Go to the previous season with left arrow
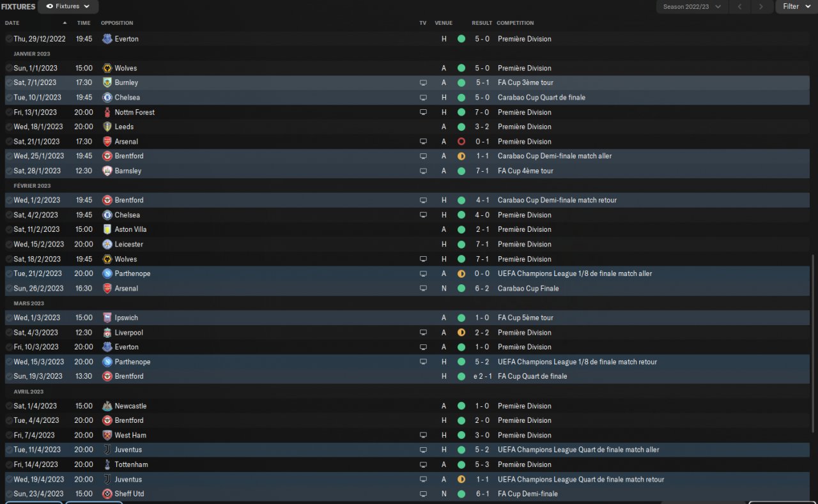 point(739,6)
